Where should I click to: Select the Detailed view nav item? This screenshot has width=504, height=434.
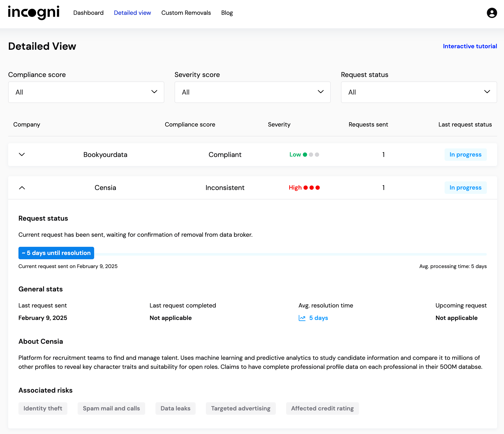point(132,13)
